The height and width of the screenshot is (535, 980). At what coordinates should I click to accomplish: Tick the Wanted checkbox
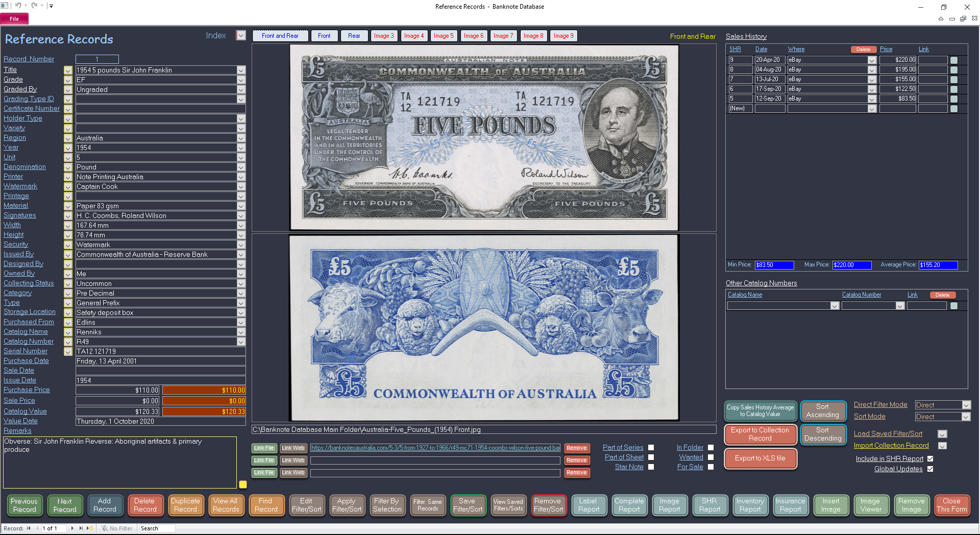pyautogui.click(x=710, y=457)
